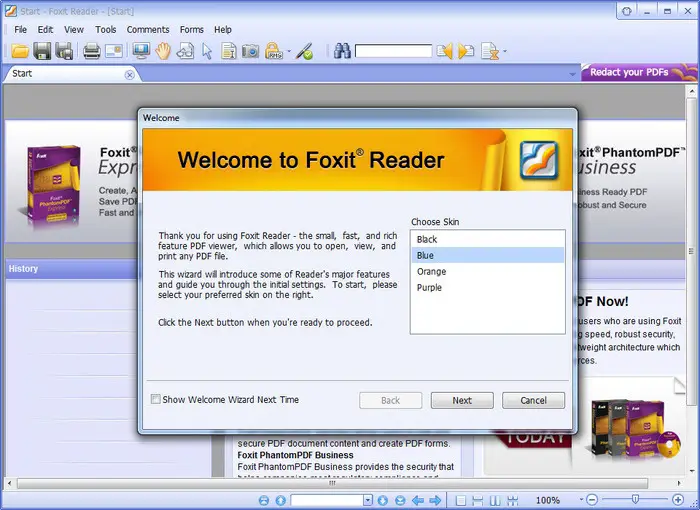Select Facing pages layout icon
Viewport: 700px width, 510px height.
(x=495, y=501)
